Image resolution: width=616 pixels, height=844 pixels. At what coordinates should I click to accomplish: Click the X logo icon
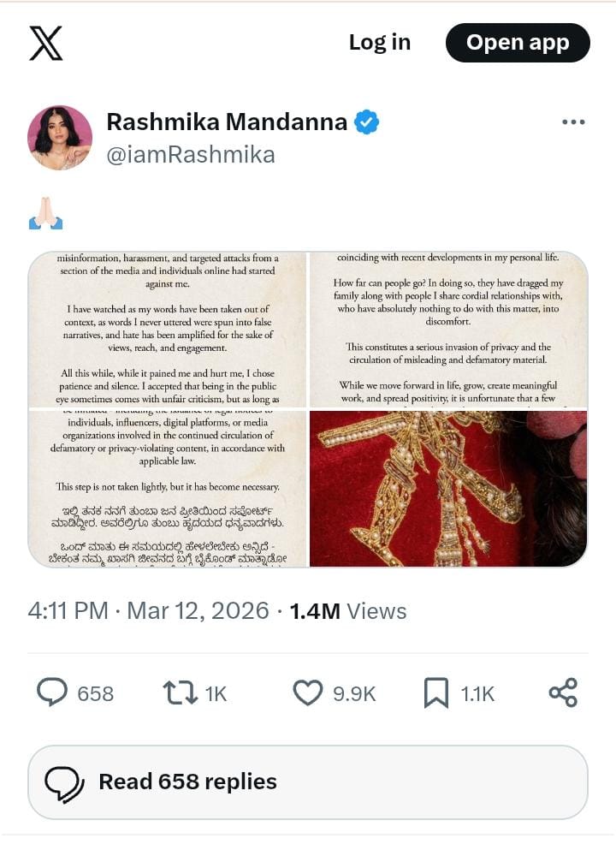click(x=45, y=43)
